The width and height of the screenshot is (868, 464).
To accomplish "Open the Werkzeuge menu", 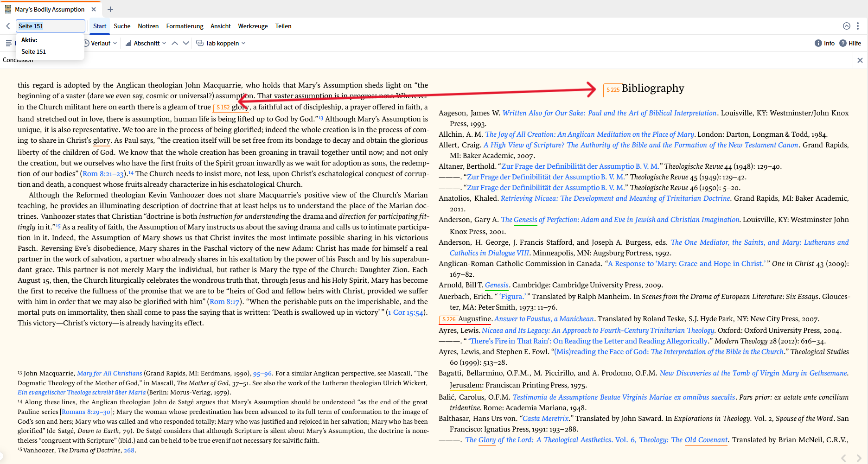I will tap(253, 26).
